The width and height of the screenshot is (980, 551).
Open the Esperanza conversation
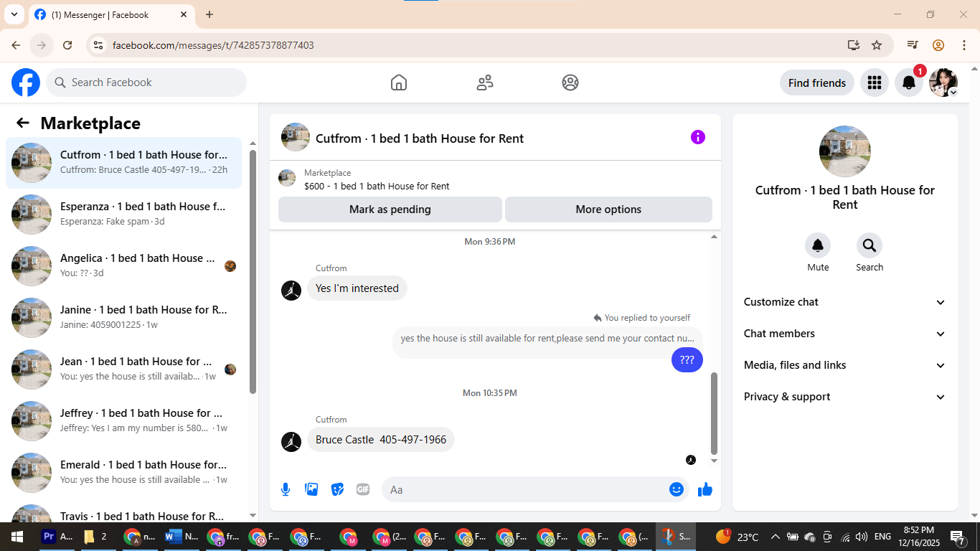[x=123, y=215]
